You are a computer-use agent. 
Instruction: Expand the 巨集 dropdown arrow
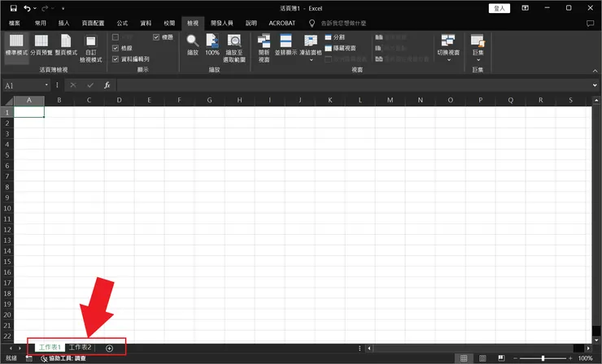click(478, 60)
